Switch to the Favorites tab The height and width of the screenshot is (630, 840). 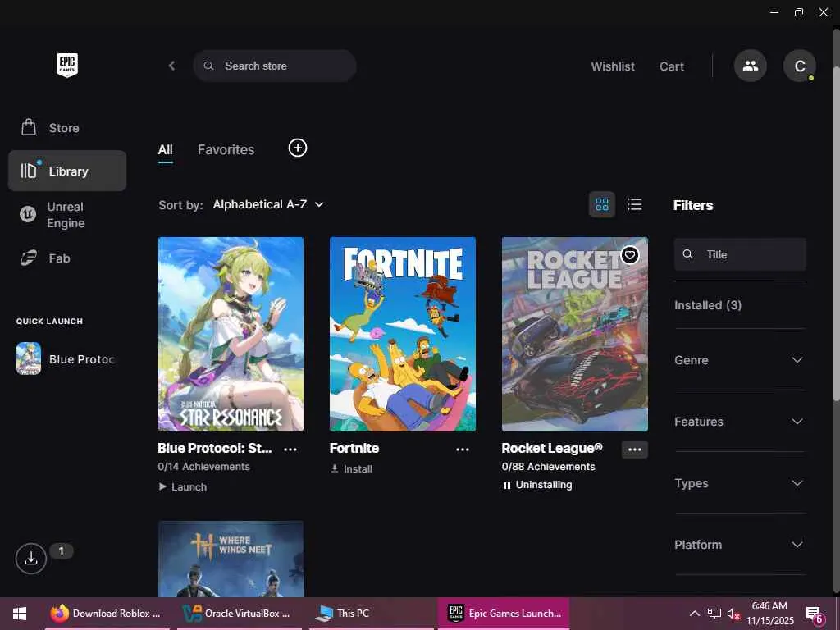pyautogui.click(x=226, y=150)
